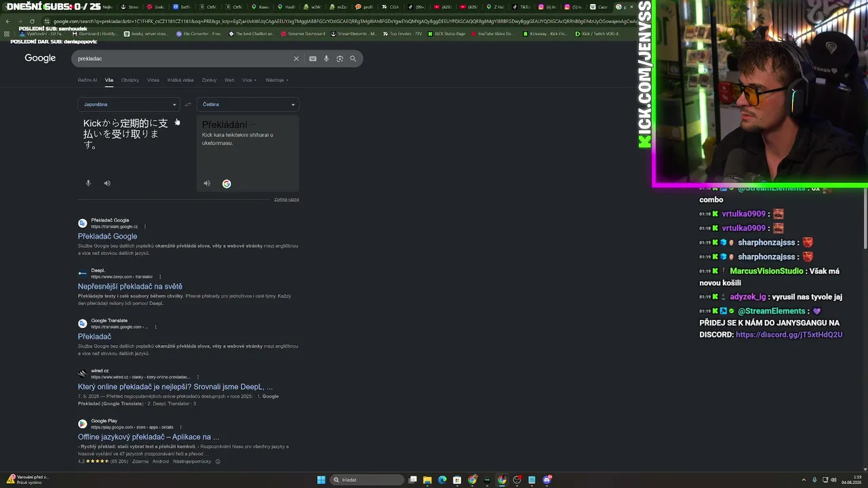
Task: Click the microphone under the Japanese source text
Action: tap(88, 183)
